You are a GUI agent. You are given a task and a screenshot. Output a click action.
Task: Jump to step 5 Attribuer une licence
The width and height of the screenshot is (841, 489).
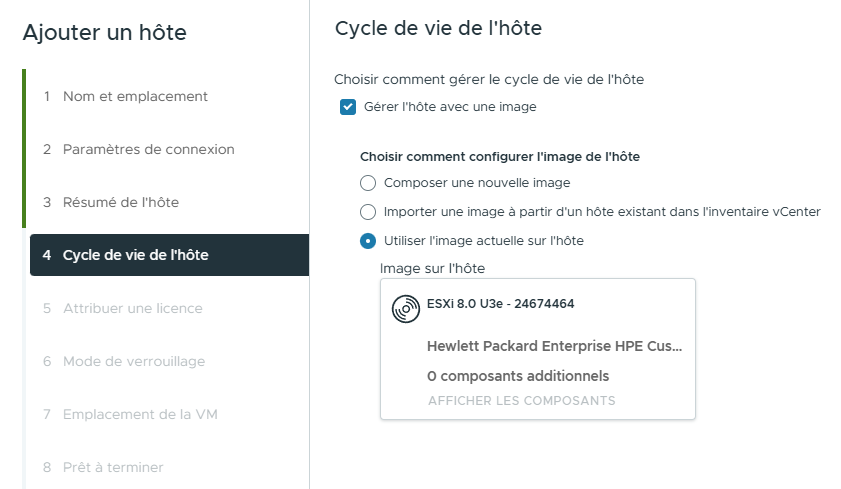coord(132,308)
